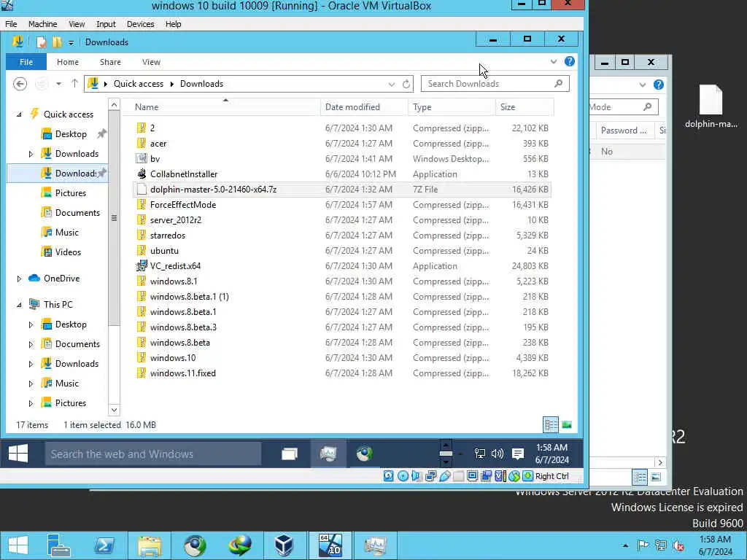This screenshot has height=560, width=747.
Task: Select the acer zip file icon
Action: tap(141, 144)
